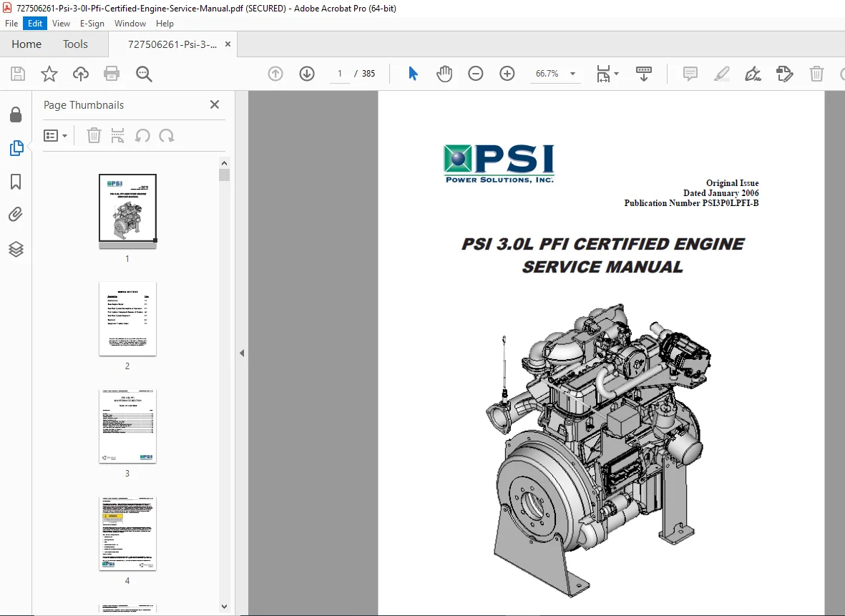
Task: Click the trash delete icon in main toolbar
Action: pyautogui.click(x=816, y=74)
